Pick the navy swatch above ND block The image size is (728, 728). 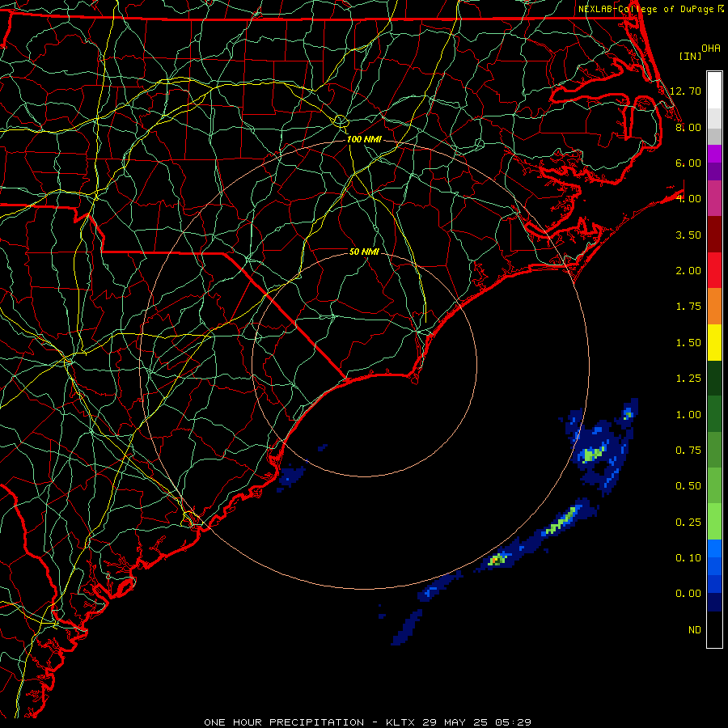714,603
